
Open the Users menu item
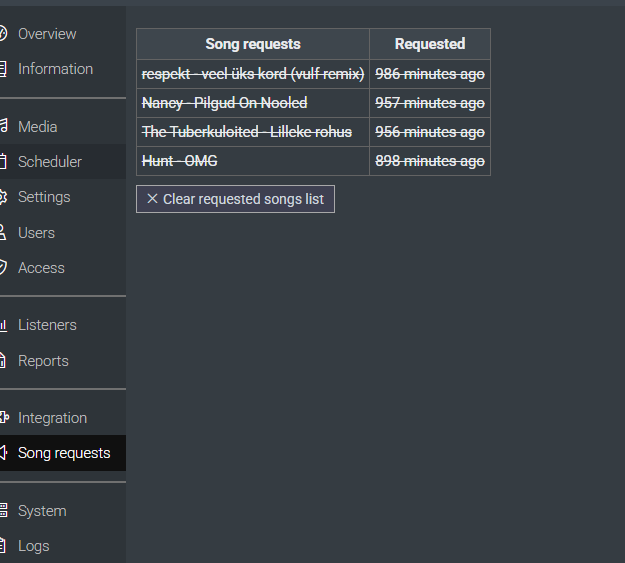coord(36,233)
